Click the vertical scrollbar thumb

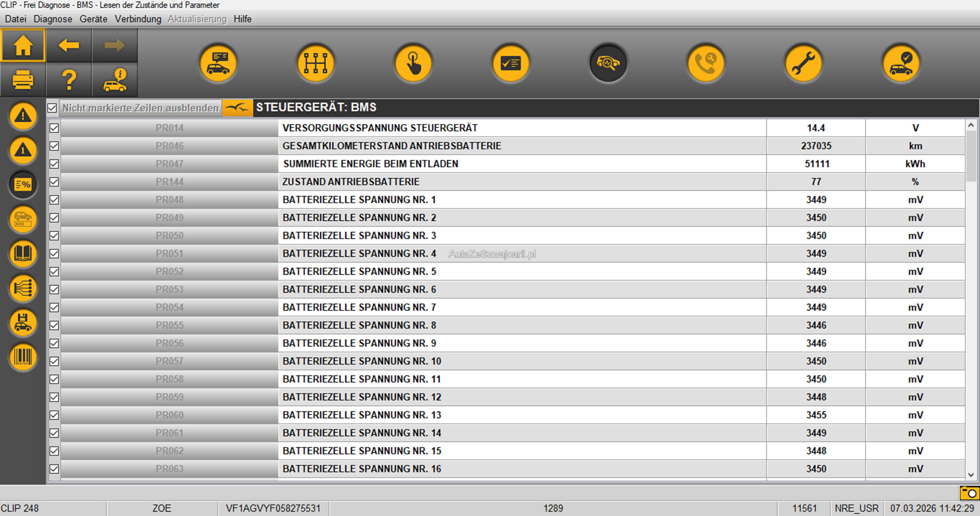pyautogui.click(x=971, y=156)
